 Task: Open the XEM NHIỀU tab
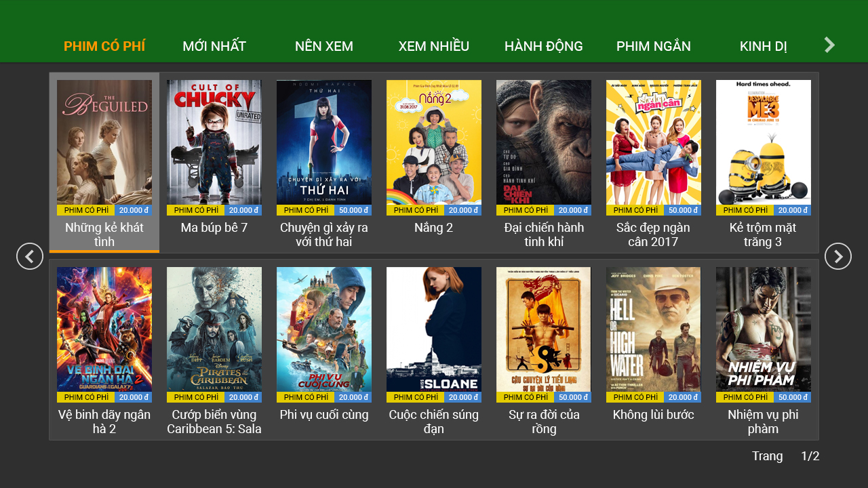[434, 46]
